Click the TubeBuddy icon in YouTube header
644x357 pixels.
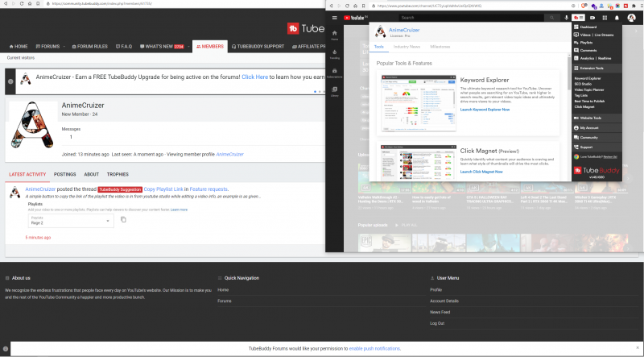click(579, 17)
